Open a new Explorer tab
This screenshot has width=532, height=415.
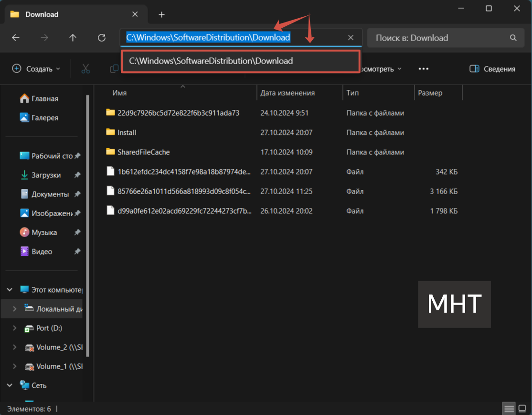(161, 15)
